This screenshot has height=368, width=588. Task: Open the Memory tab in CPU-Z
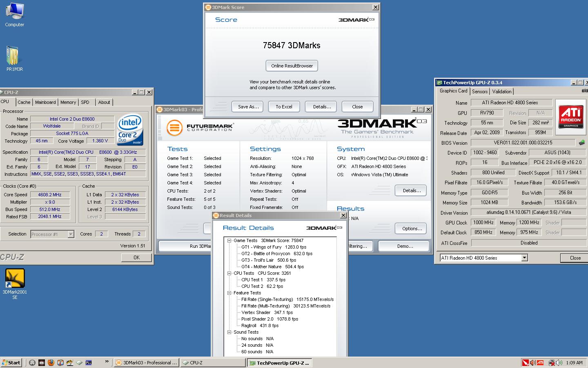coord(68,102)
